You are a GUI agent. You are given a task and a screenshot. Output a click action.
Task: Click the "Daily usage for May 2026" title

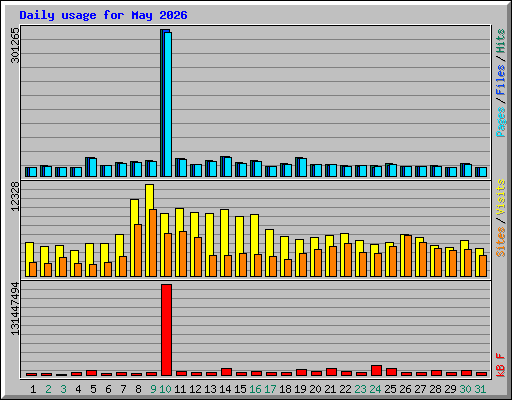103,15
